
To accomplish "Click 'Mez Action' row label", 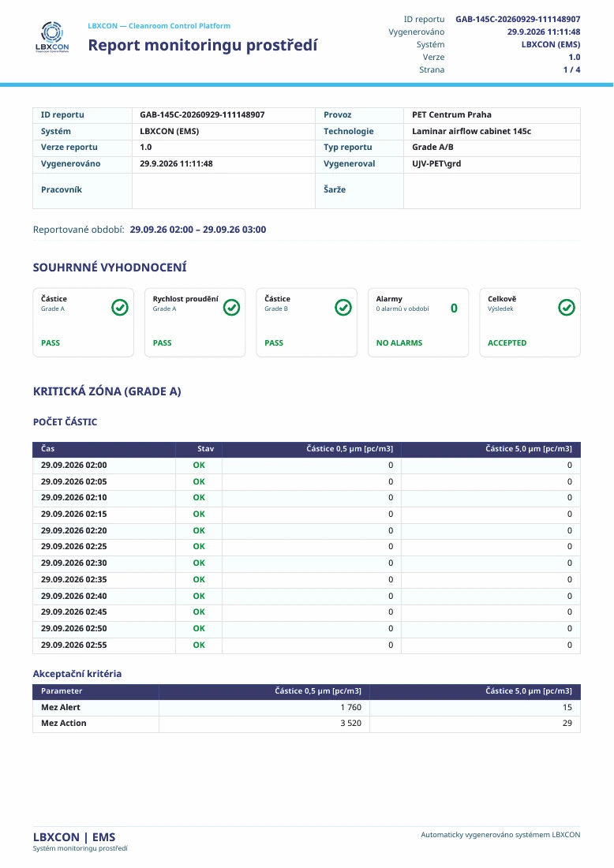I will tap(64, 723).
